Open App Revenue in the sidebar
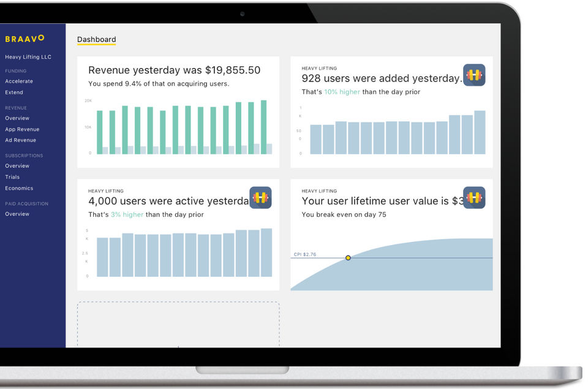588x389 pixels. (x=22, y=129)
